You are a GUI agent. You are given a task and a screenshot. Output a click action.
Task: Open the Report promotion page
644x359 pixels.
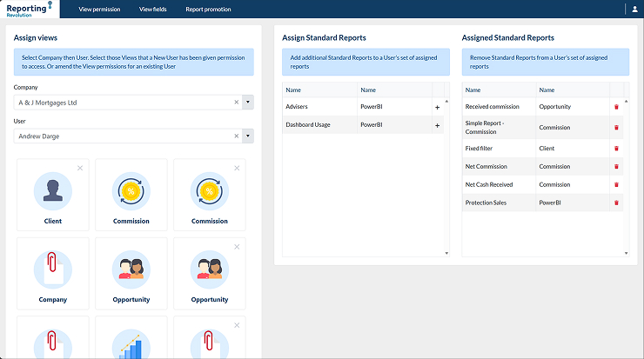(x=206, y=9)
